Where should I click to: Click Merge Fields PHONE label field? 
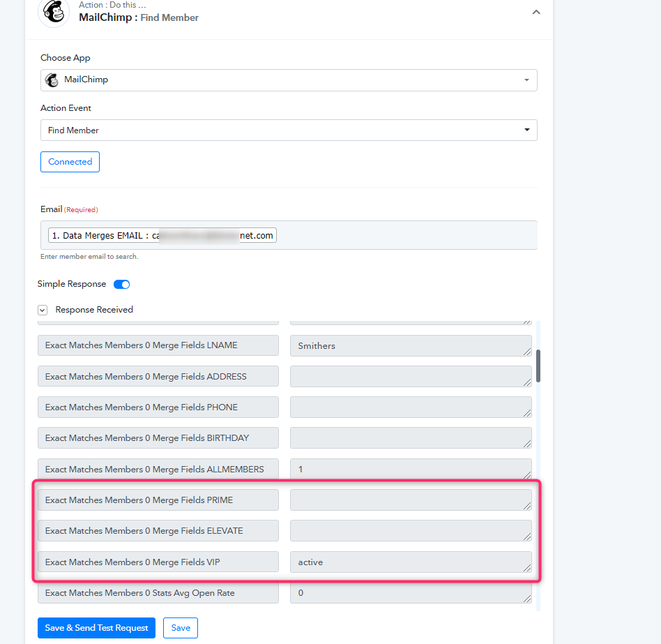click(x=158, y=407)
